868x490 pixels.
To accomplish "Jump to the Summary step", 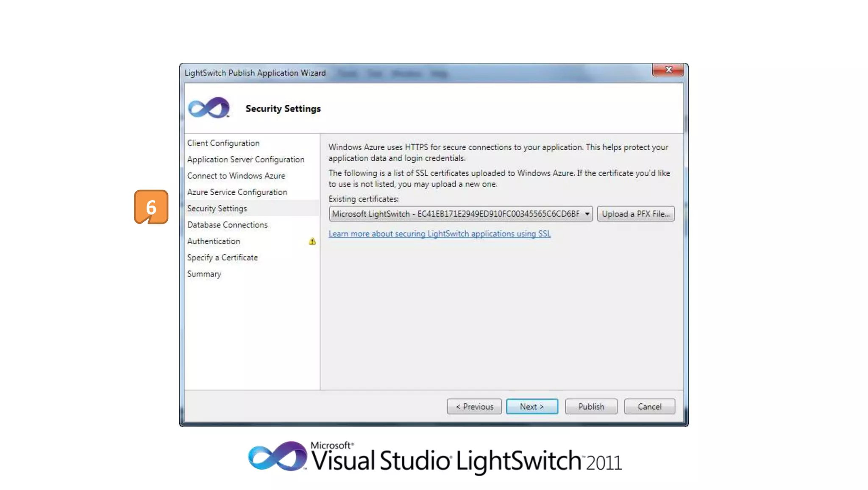I will [x=204, y=274].
